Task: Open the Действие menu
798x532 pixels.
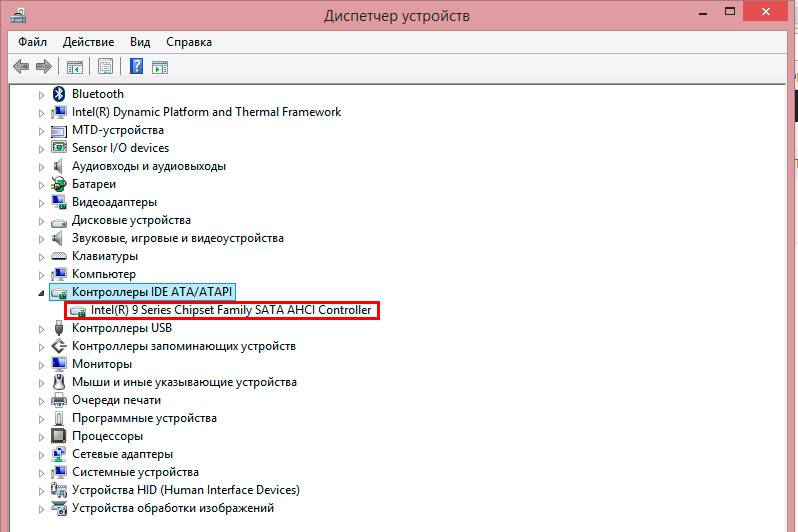Action: click(x=88, y=43)
